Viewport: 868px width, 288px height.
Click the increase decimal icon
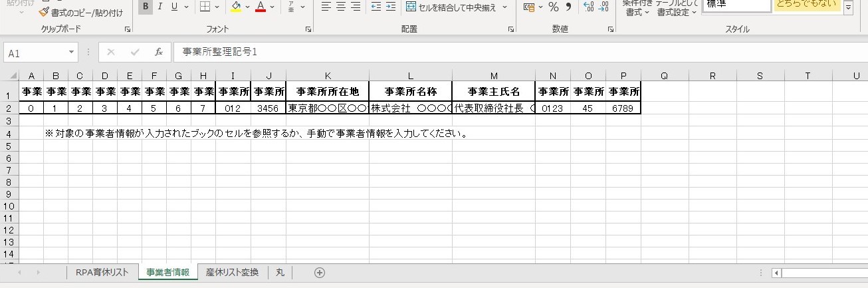[x=588, y=7]
